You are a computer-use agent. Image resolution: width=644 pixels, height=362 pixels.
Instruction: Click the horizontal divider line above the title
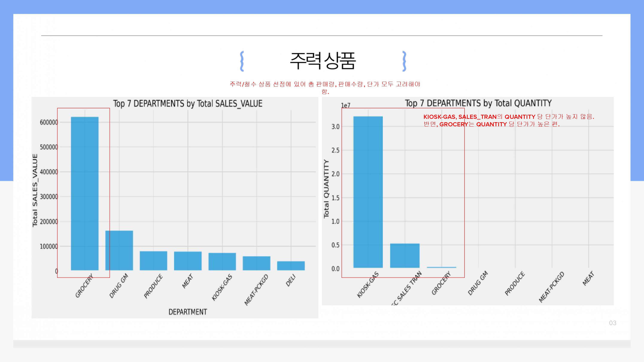pos(322,36)
